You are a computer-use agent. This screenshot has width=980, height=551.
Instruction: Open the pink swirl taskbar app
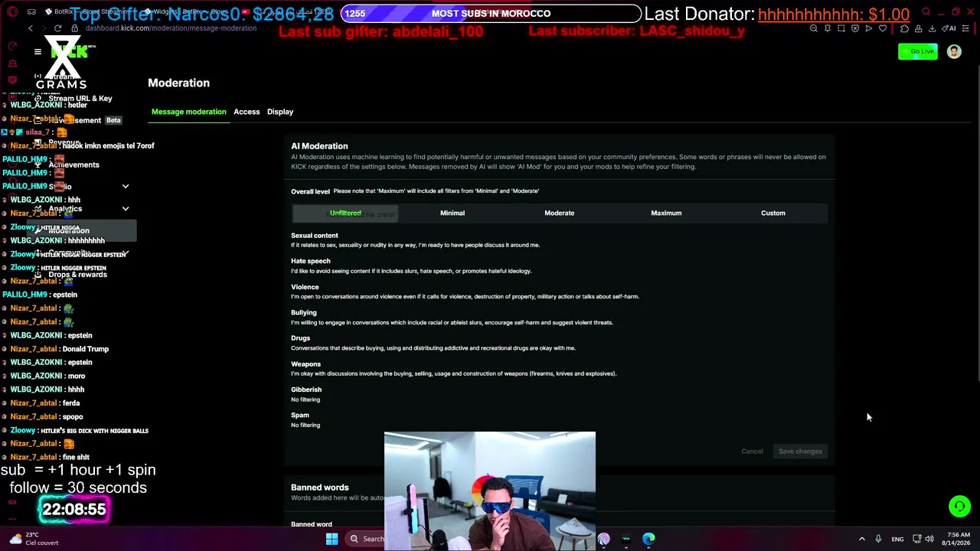604,539
